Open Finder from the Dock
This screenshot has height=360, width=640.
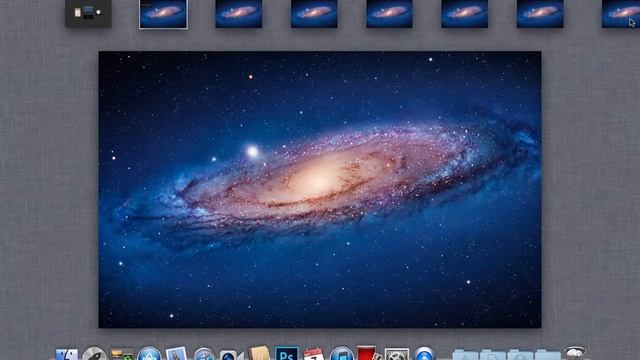pos(67,354)
